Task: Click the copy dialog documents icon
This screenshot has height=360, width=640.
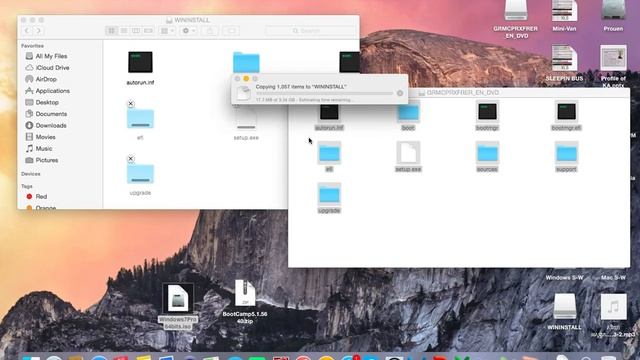Action: coord(243,93)
